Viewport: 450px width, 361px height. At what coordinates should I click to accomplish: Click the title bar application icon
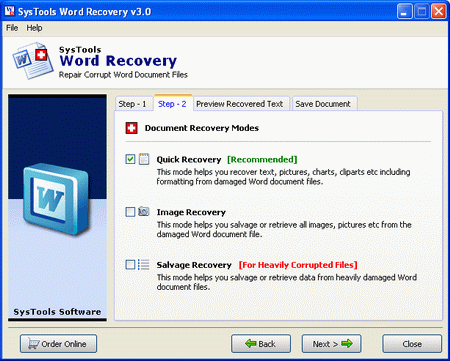pyautogui.click(x=9, y=11)
